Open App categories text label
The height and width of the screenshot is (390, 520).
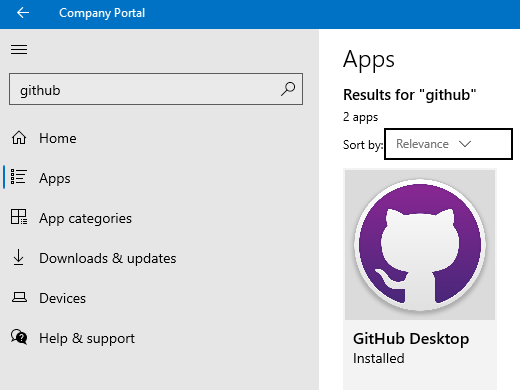click(x=85, y=219)
